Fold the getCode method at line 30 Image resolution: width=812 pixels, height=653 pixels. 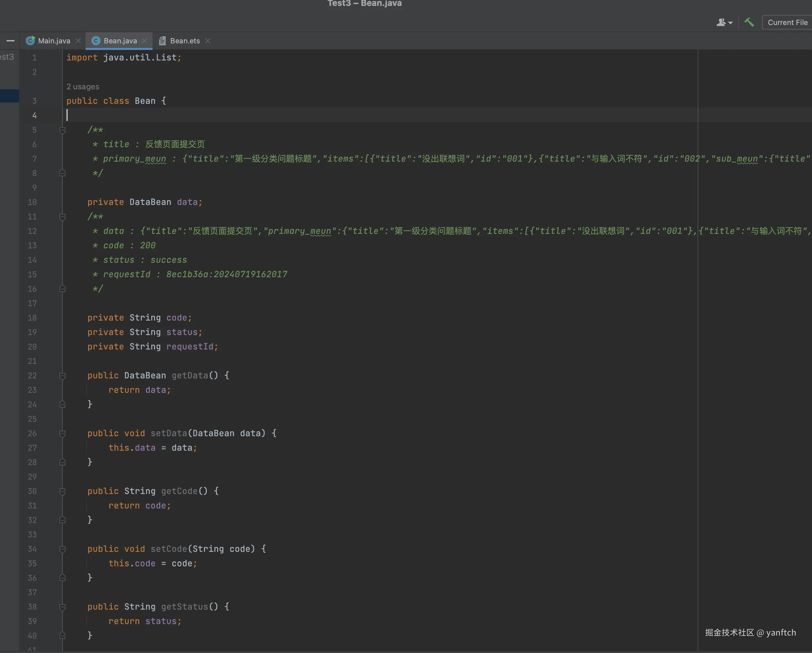pyautogui.click(x=62, y=491)
